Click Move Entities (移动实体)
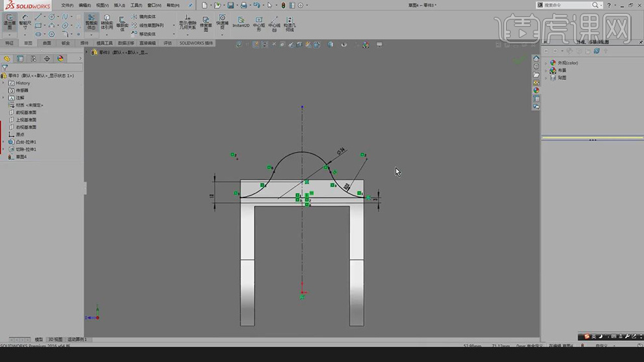This screenshot has width=644, height=362. [x=144, y=34]
